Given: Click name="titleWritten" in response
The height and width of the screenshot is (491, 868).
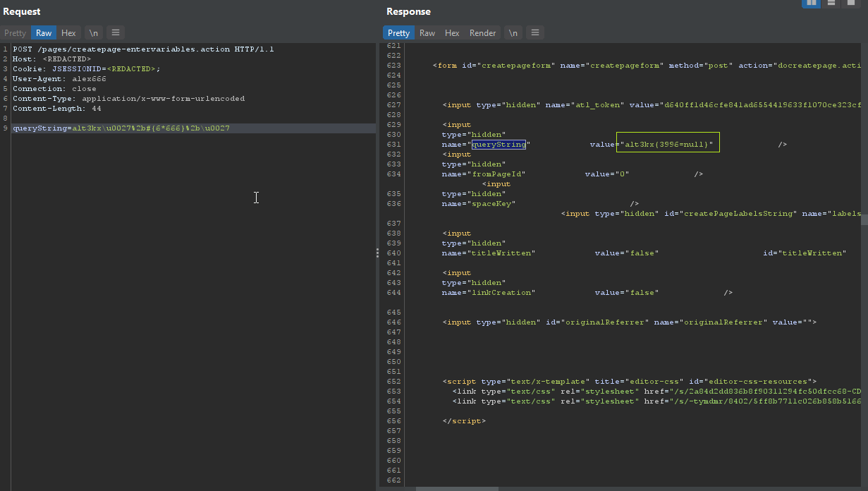Looking at the screenshot, I should tap(489, 253).
